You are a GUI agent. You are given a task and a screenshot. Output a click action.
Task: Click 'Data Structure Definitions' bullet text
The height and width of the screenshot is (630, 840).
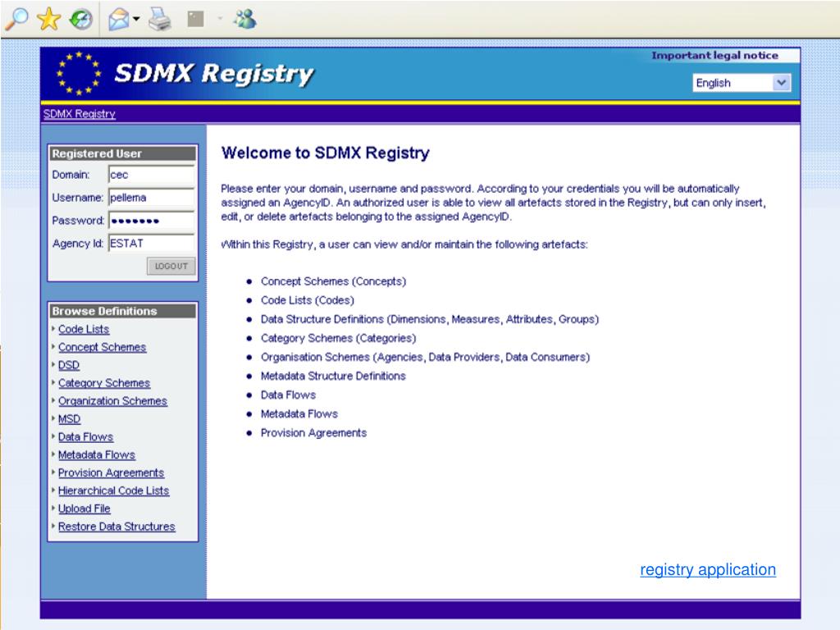tap(430, 319)
